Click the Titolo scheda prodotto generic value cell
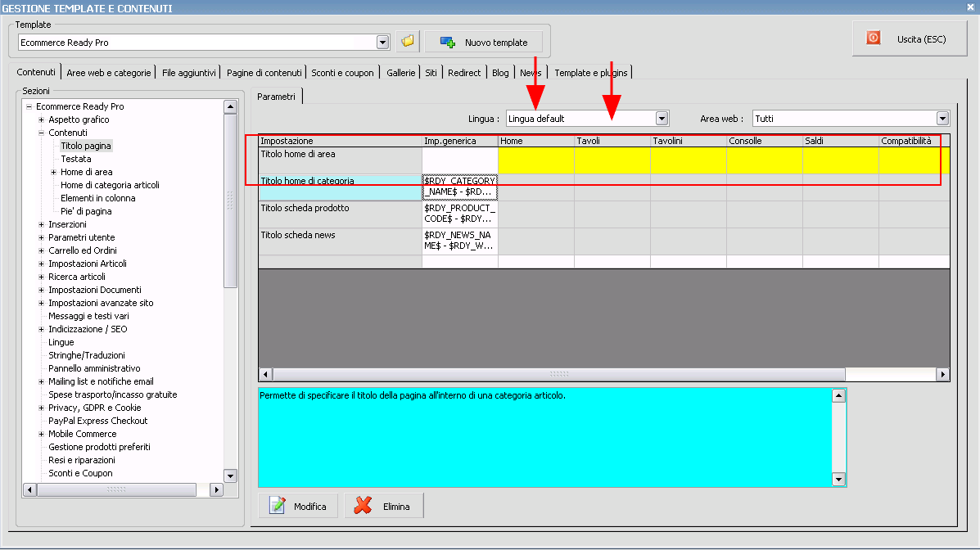This screenshot has width=980, height=550. click(459, 214)
